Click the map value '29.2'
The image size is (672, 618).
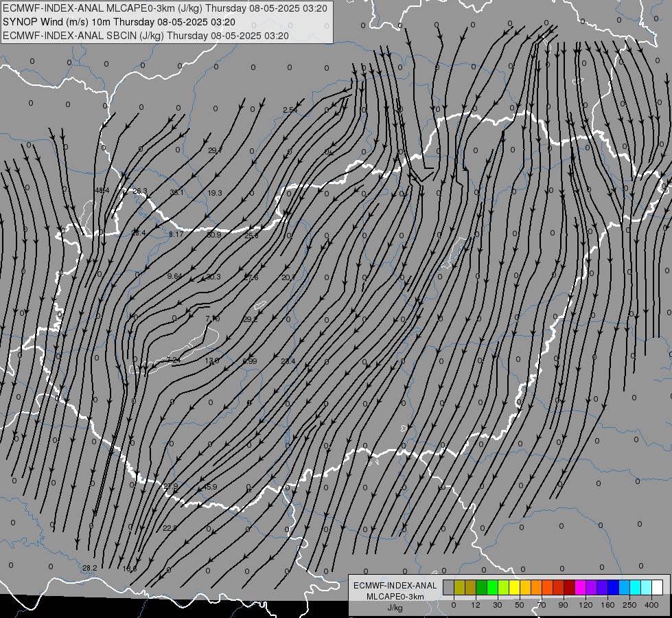(250, 319)
